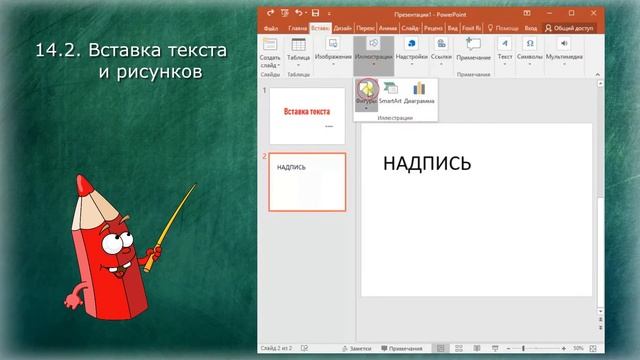The height and width of the screenshot is (360, 640).
Task: Click the Общий доступ share button
Action: point(569,28)
